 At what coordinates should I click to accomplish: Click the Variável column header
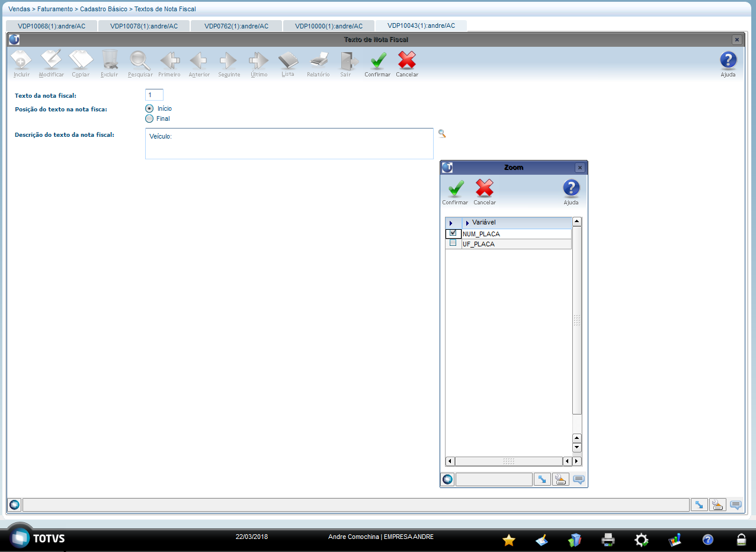click(x=517, y=223)
